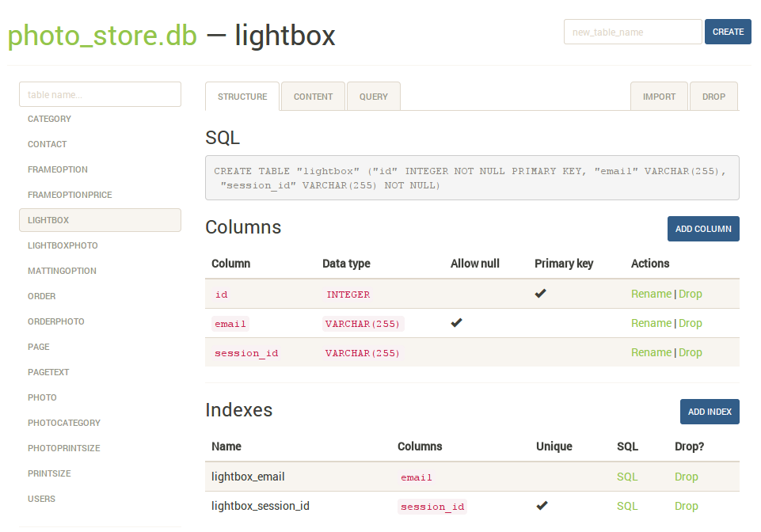This screenshot has width=761, height=532.
Task: Switch to the CONTENT tab
Action: [312, 96]
